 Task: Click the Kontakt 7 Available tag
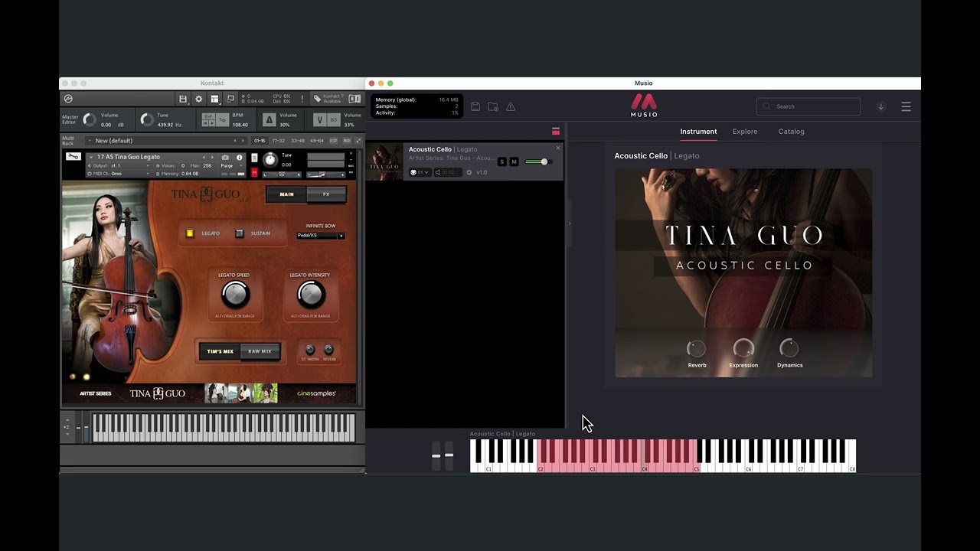(x=328, y=99)
